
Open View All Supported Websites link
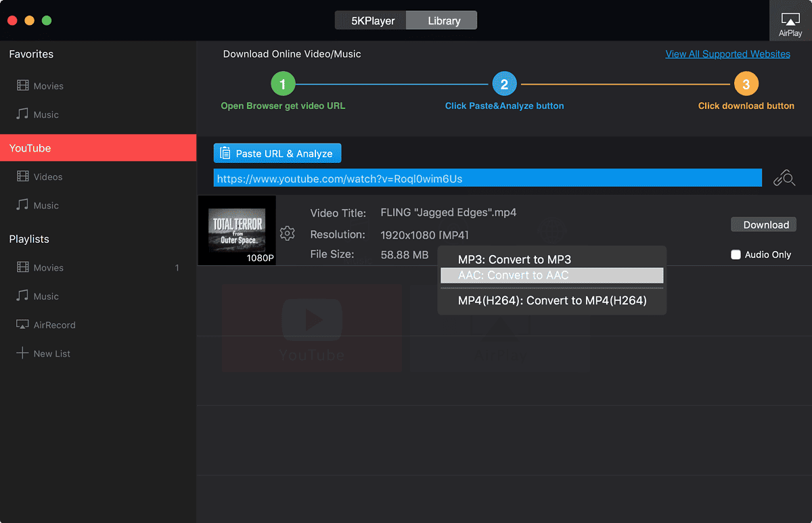(727, 54)
